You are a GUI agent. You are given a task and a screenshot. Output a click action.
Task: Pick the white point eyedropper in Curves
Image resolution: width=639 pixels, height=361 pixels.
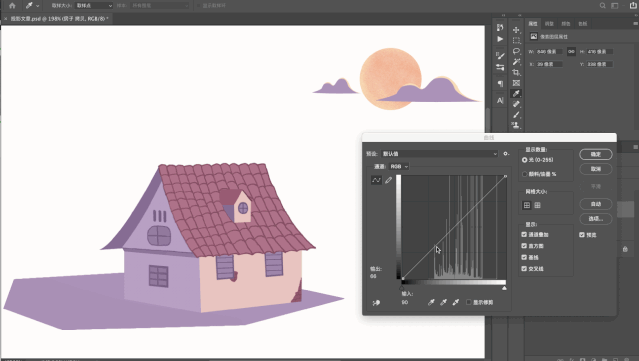click(456, 302)
